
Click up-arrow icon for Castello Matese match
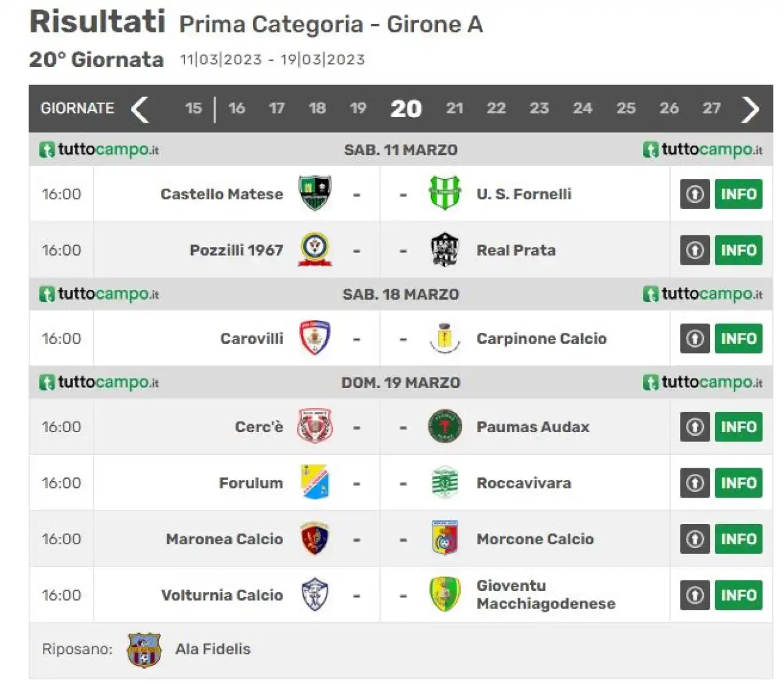point(695,194)
